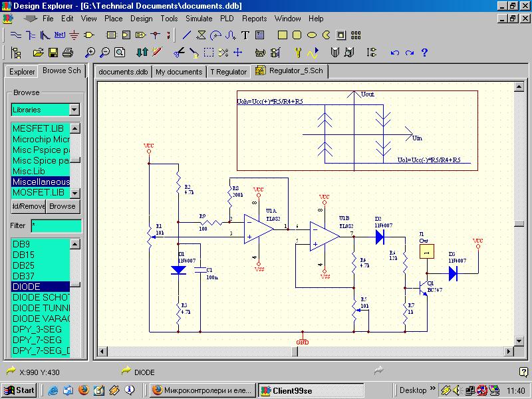Select the Net Label tool

pyautogui.click(x=60, y=35)
